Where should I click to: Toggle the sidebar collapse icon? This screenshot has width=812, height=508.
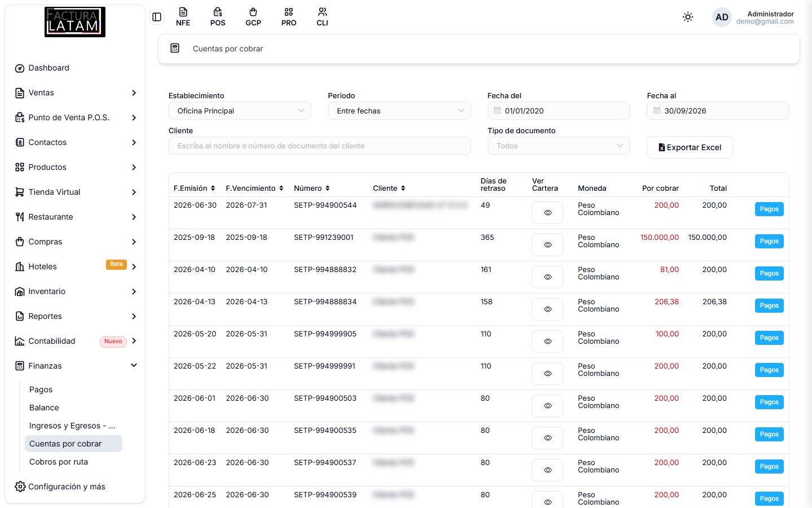click(x=157, y=17)
